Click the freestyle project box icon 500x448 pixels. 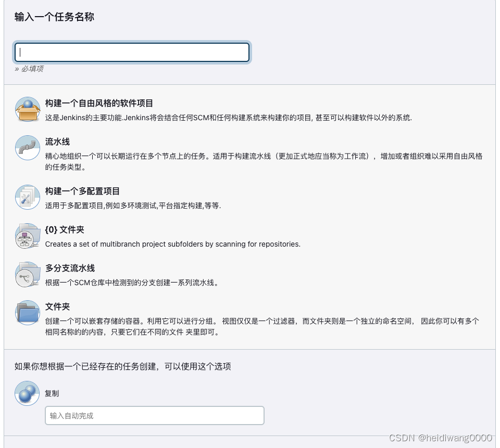tap(28, 109)
